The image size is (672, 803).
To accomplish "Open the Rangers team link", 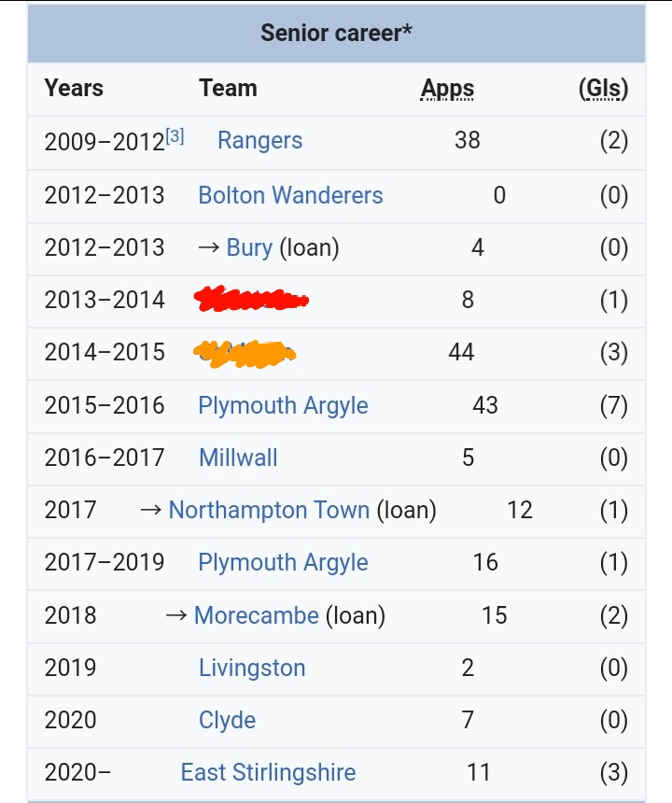I will click(x=260, y=140).
